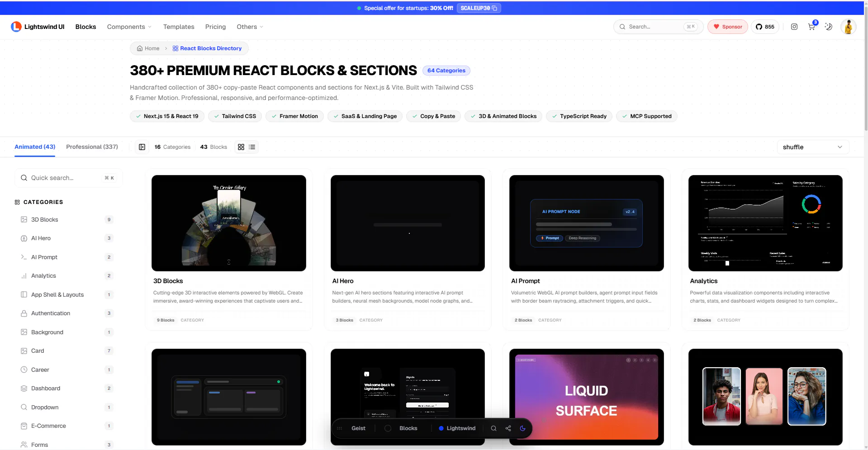
Task: Open the AI Prompt card thumbnail
Action: (587, 223)
